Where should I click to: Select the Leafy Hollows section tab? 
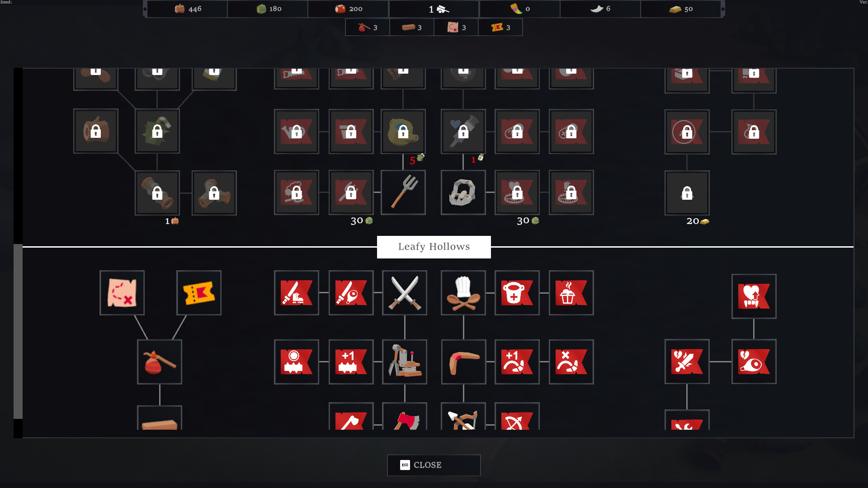[434, 247]
